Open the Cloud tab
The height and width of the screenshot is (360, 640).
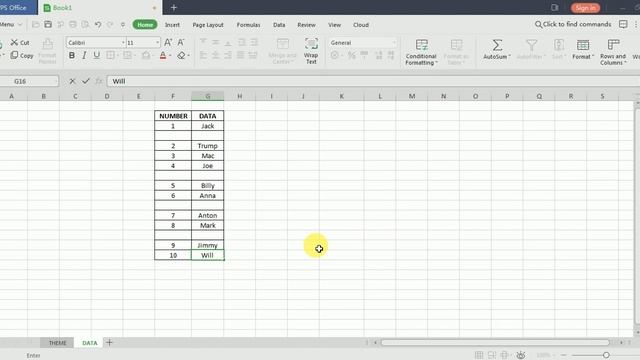(x=361, y=24)
